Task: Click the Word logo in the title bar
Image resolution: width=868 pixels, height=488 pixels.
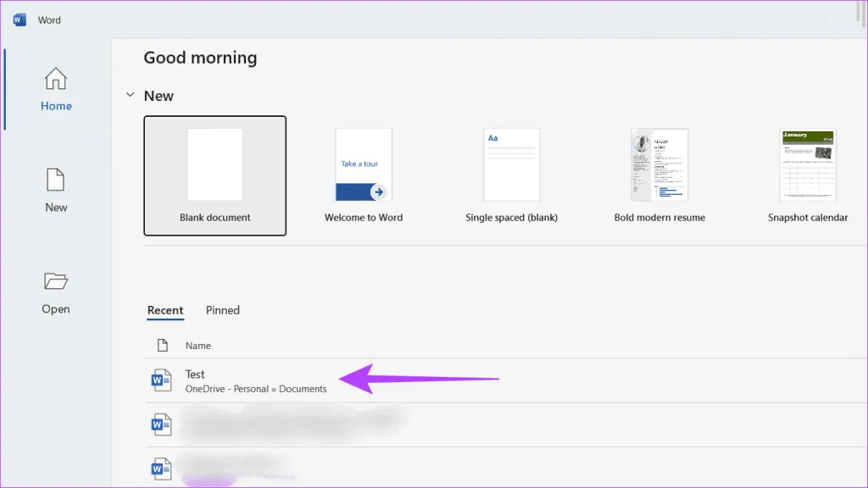Action: click(x=19, y=19)
